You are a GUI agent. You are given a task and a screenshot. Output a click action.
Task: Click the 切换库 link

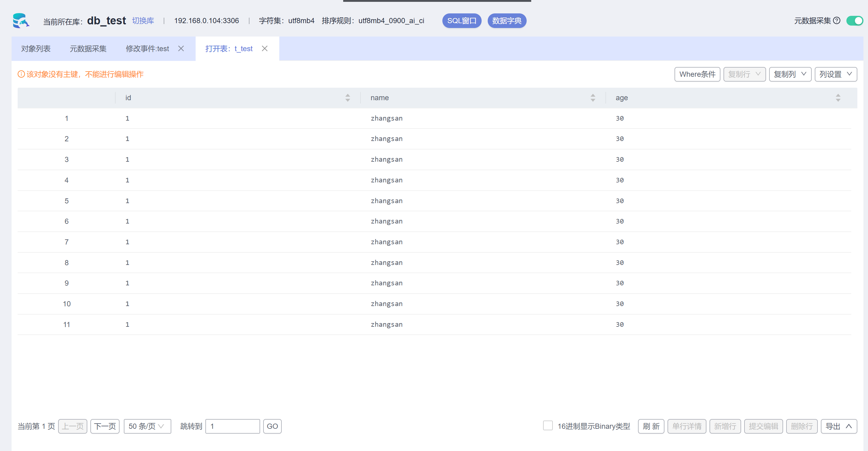click(143, 21)
